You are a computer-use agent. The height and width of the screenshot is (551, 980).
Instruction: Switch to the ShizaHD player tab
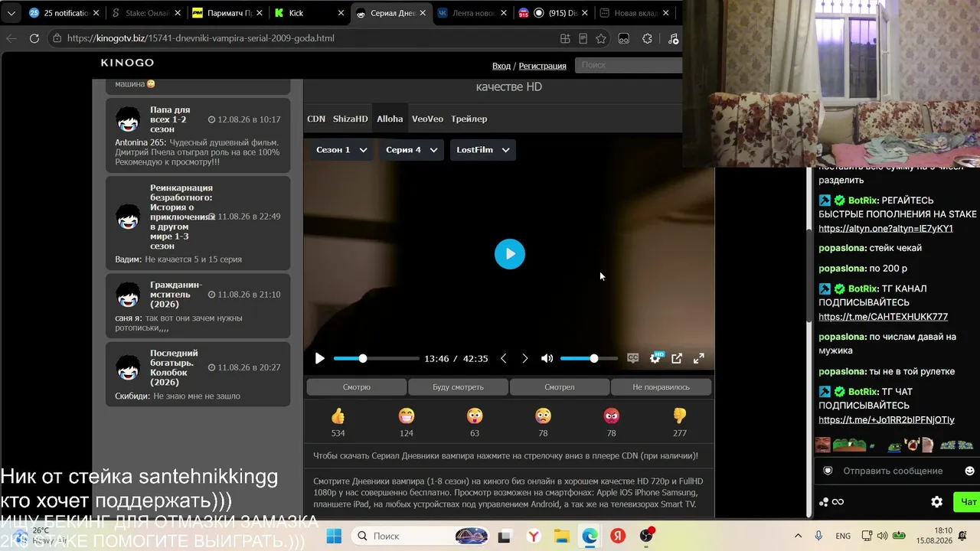click(x=351, y=119)
